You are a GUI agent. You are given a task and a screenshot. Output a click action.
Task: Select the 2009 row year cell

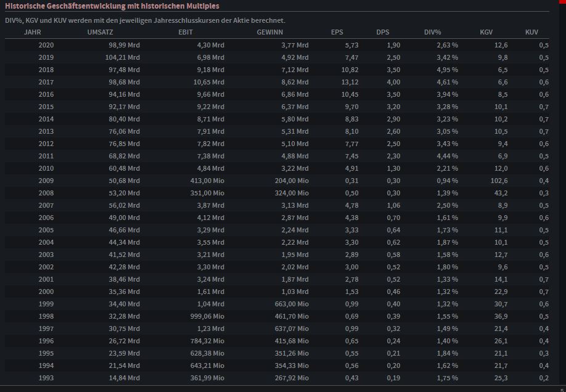point(46,181)
